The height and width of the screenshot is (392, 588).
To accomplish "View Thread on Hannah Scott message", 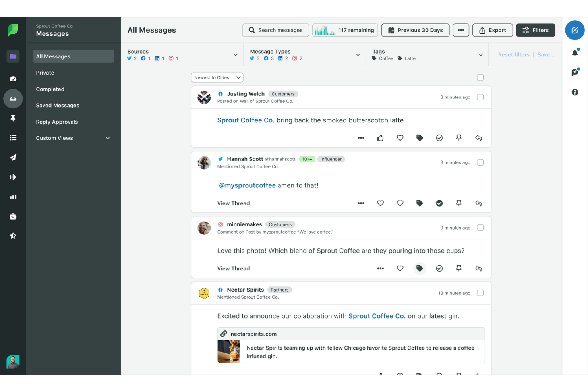I will [233, 203].
